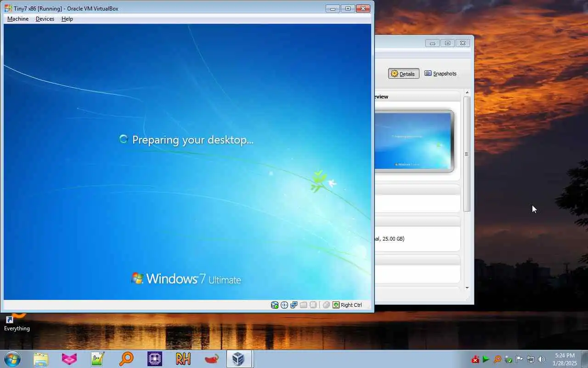The height and width of the screenshot is (368, 588).
Task: Click the mouse integration indicator in VM status bar
Action: (x=326, y=305)
